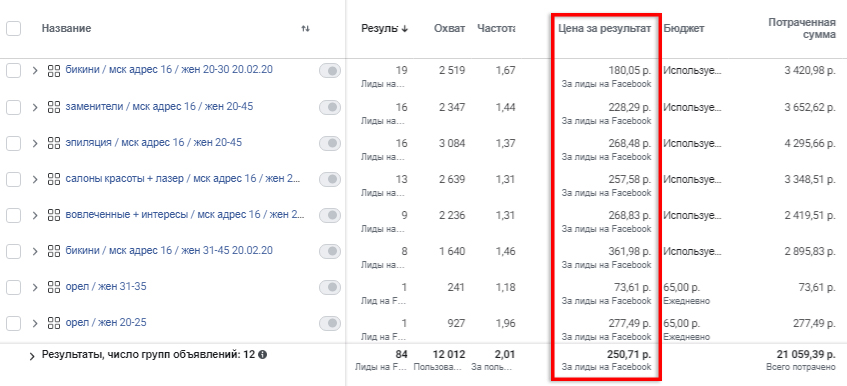Click the Цена за результат column header
Image resolution: width=847 pixels, height=386 pixels.
(x=604, y=29)
